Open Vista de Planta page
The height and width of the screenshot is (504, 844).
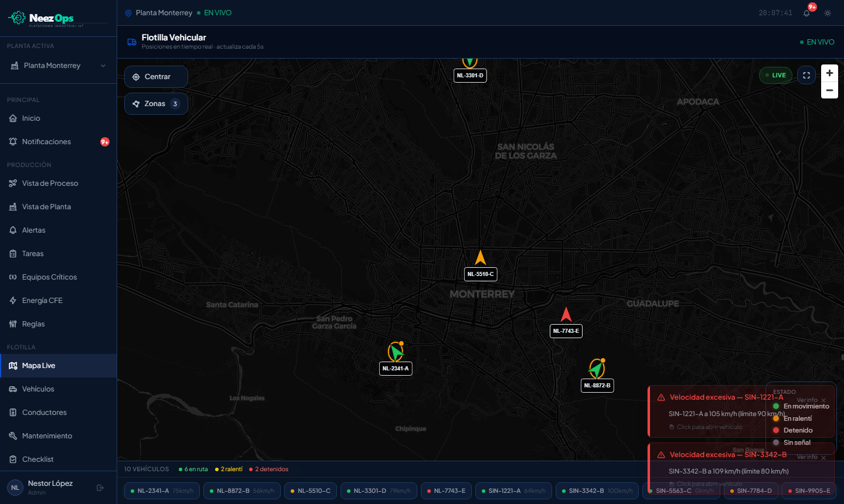58,207
